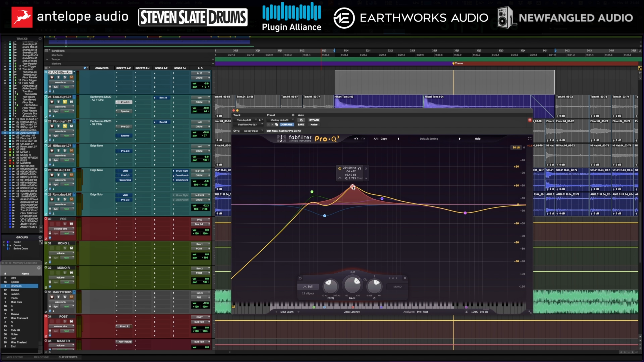Freeze the Tom.dup1.07 track
644x362 pixels.
click(50, 111)
